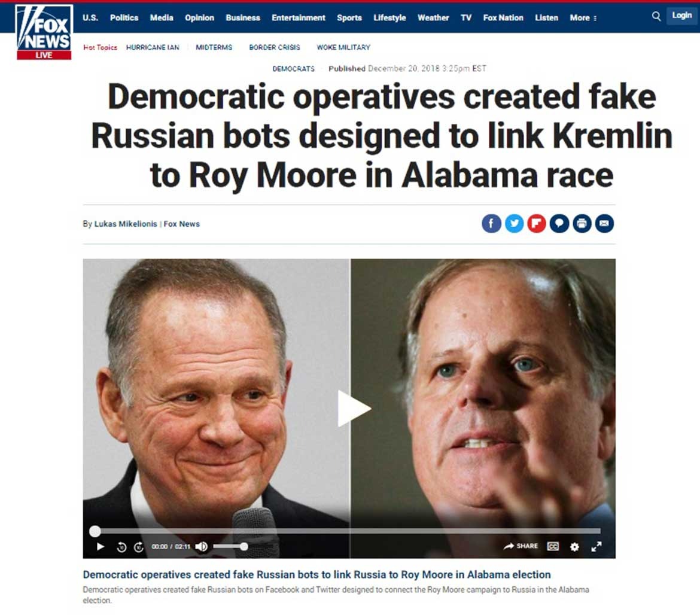The image size is (700, 615).
Task: Share the article on Facebook
Action: click(x=491, y=224)
